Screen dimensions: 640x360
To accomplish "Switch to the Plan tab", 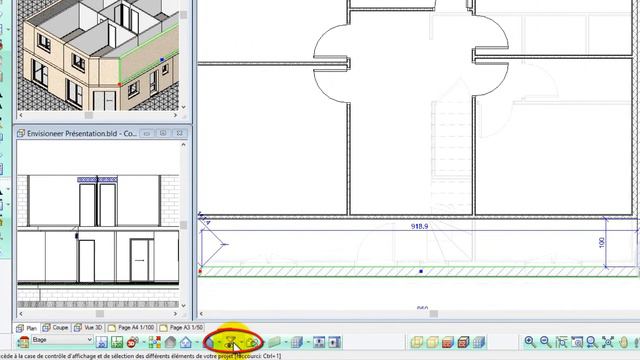I will point(27,328).
